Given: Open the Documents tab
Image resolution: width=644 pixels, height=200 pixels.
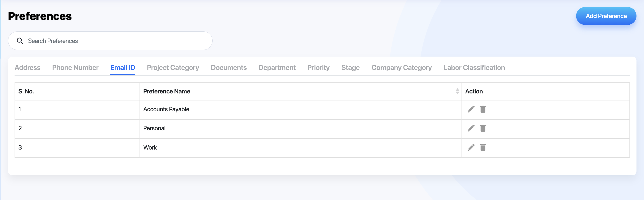Looking at the screenshot, I should pos(229,68).
